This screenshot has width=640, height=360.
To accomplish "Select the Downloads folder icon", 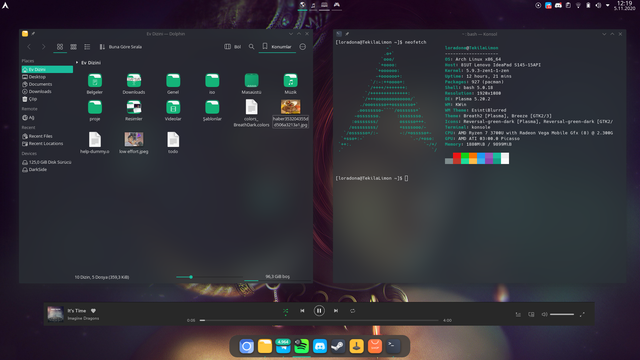I will coord(134,81).
